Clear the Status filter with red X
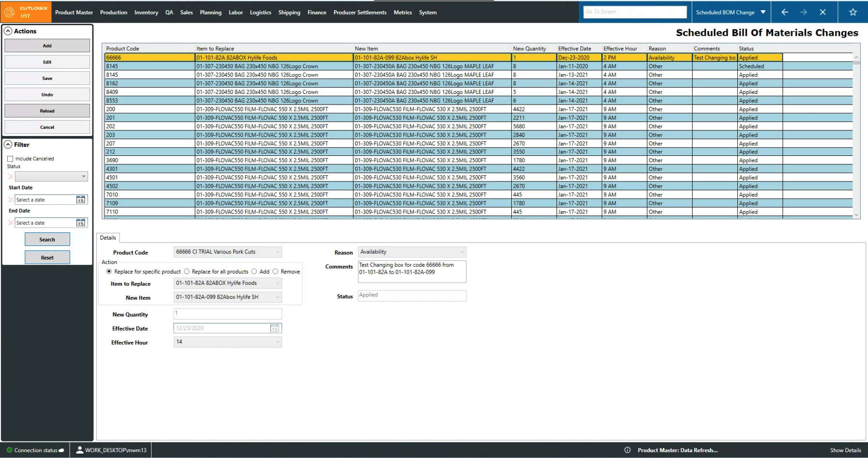The height and width of the screenshot is (458, 868). (x=11, y=177)
